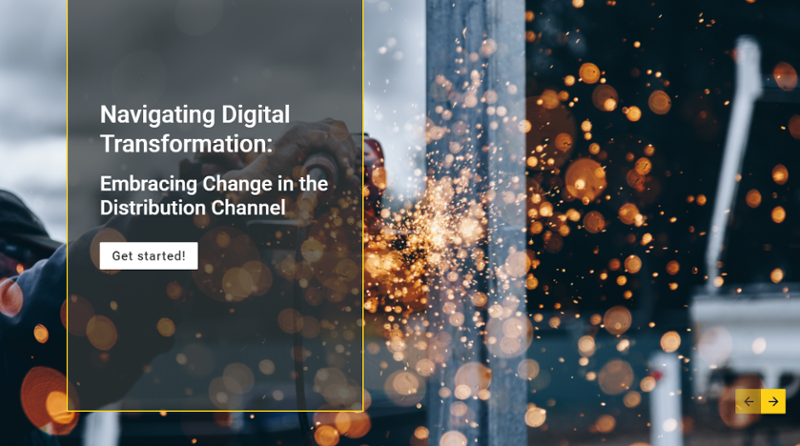Viewport: 800px width, 446px height.
Task: Click the cloudy sky in the upper left corner
Action: 30,60
